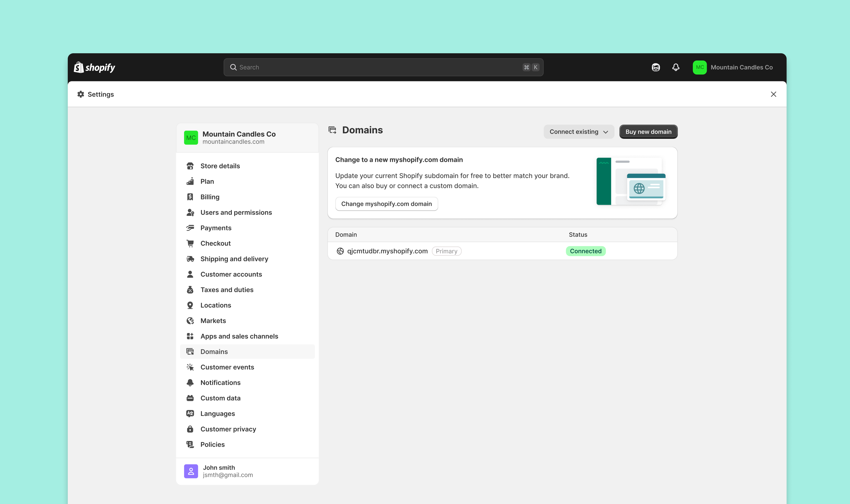
Task: Click the Shipping and delivery truck icon
Action: [x=190, y=259]
